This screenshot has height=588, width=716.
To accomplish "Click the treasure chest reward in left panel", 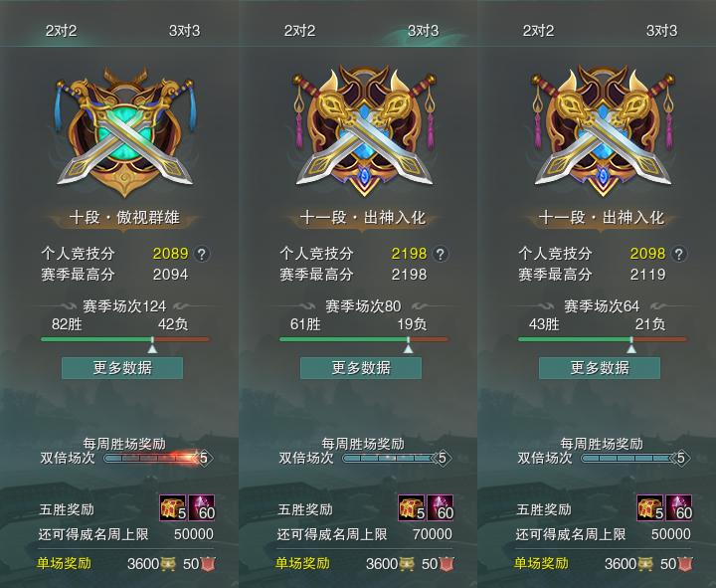I will click(x=173, y=507).
